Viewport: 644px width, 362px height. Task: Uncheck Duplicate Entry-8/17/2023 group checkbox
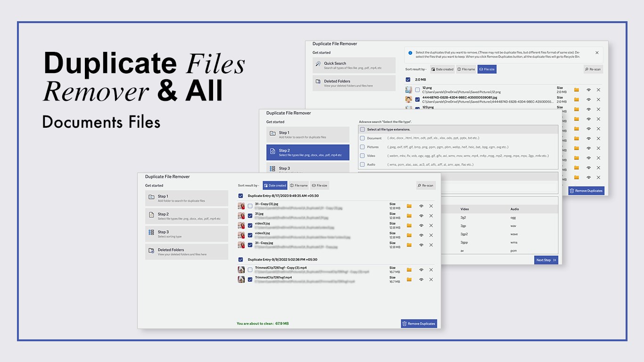pyautogui.click(x=241, y=196)
